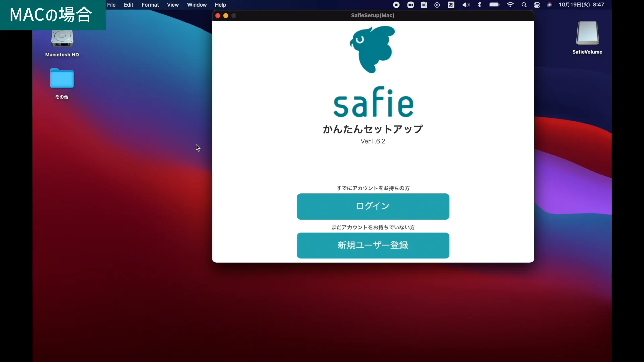The width and height of the screenshot is (644, 362).
Task: Open Spotlight search from menu bar
Action: click(x=524, y=5)
